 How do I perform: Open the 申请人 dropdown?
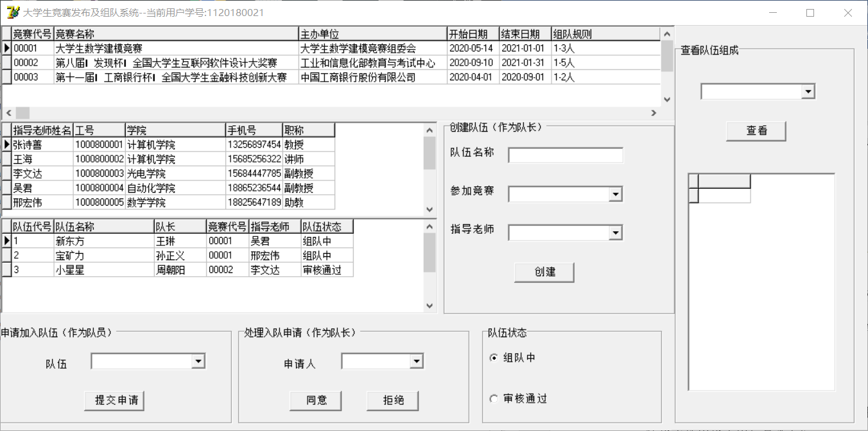pos(417,362)
